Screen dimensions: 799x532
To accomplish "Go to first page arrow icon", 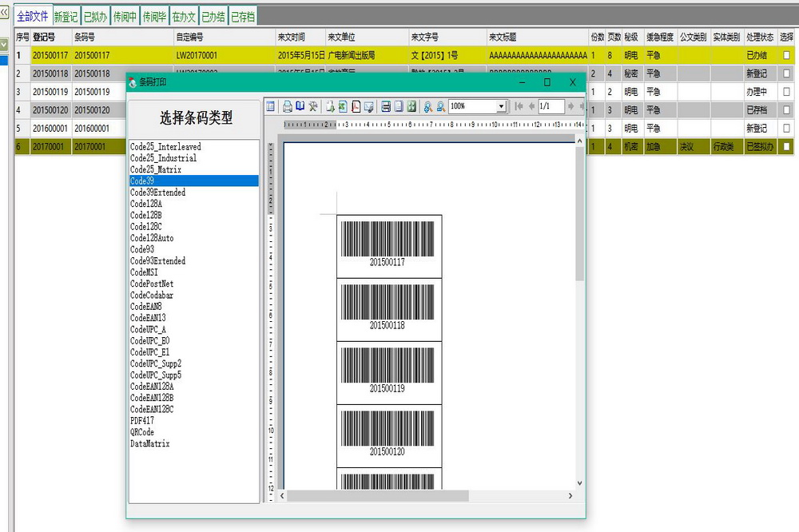I will click(519, 106).
